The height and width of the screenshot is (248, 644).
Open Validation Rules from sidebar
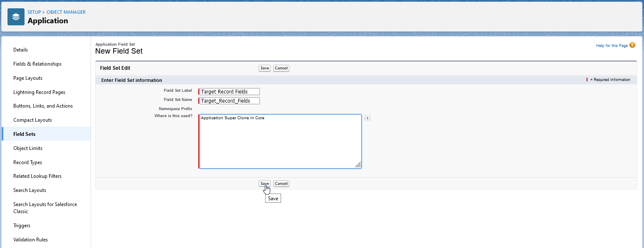[x=30, y=240]
